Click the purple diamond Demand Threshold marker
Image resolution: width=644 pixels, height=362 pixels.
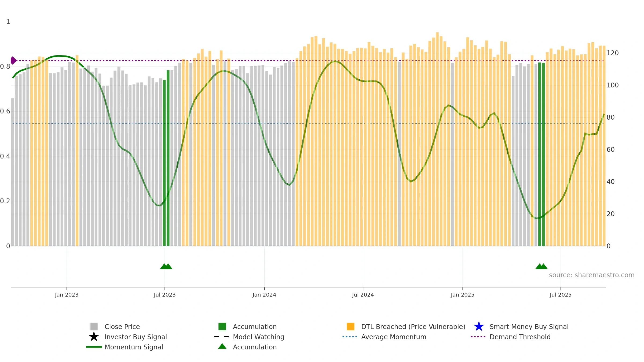coord(13,60)
